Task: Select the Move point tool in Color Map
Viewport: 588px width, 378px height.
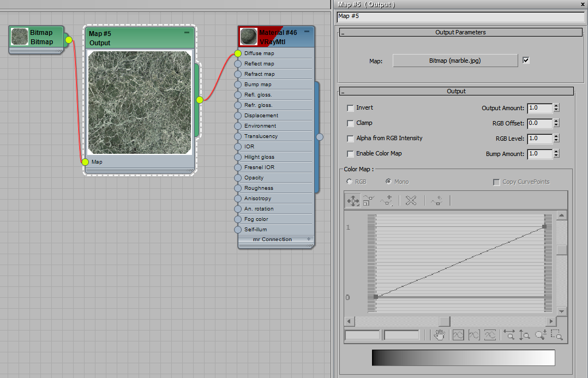Action: coord(352,201)
